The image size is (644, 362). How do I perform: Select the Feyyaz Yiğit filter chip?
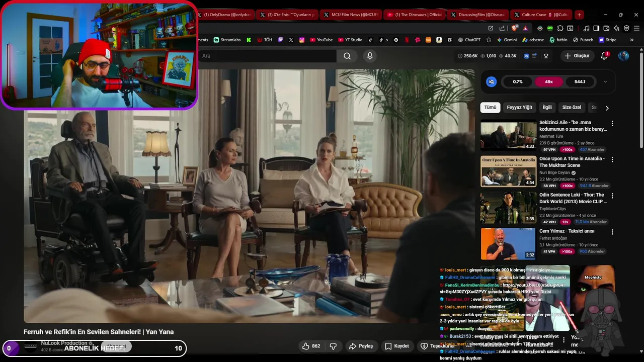click(x=519, y=107)
